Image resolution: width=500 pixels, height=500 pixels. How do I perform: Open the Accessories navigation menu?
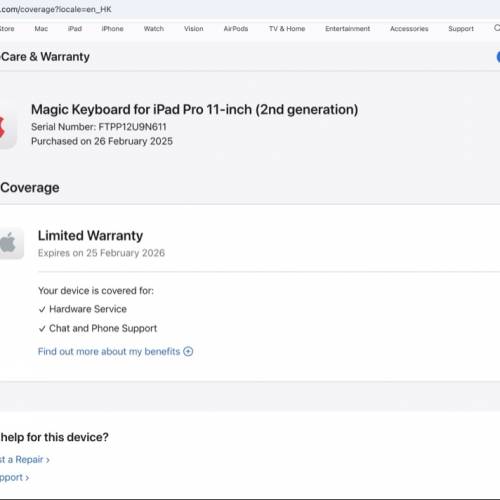(409, 29)
